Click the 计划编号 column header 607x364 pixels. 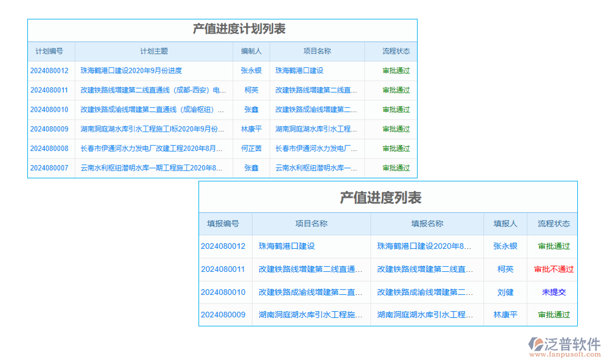pyautogui.click(x=50, y=51)
